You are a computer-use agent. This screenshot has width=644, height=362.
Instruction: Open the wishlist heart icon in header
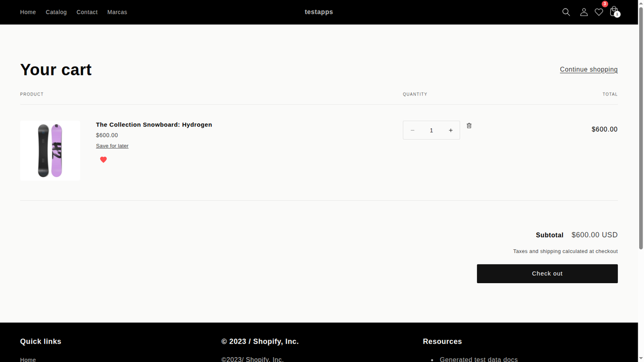[599, 12]
